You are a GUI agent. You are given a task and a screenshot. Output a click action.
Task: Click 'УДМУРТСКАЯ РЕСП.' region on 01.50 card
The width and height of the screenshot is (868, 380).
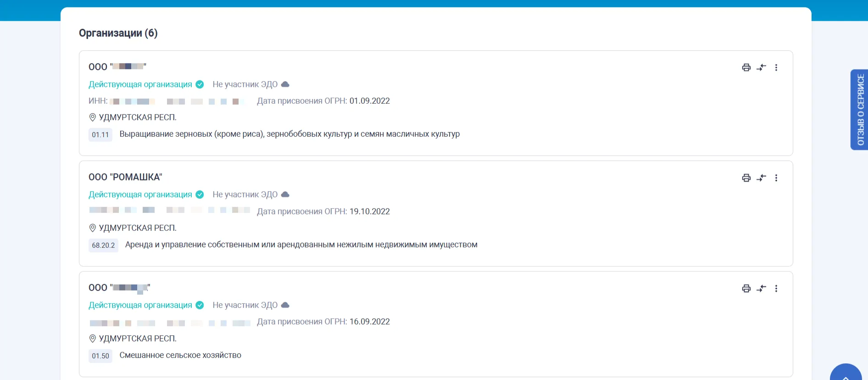[138, 339]
